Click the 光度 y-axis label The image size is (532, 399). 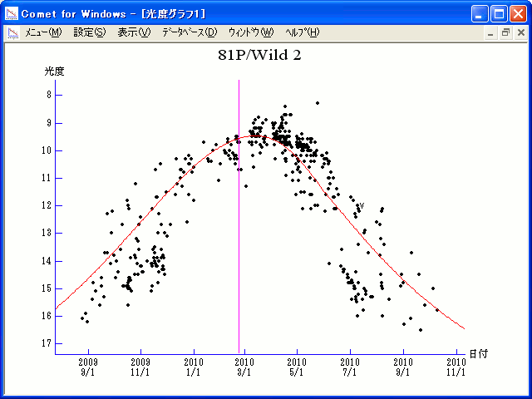(54, 71)
